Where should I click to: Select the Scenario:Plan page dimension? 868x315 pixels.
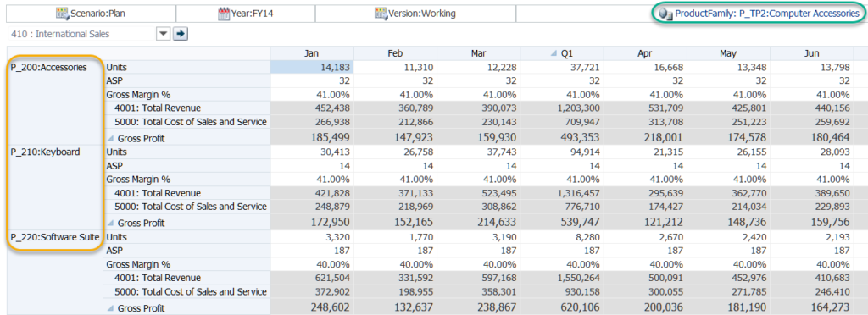[88, 14]
